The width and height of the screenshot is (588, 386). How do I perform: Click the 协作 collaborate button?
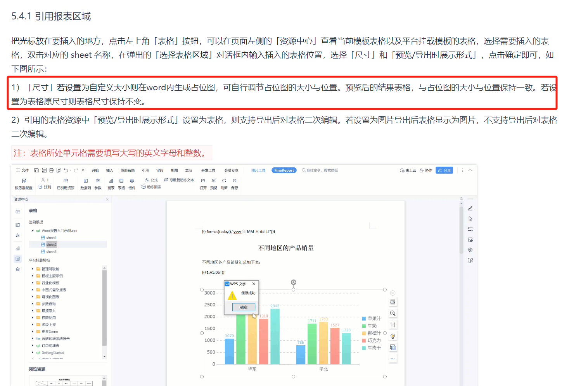click(x=426, y=170)
